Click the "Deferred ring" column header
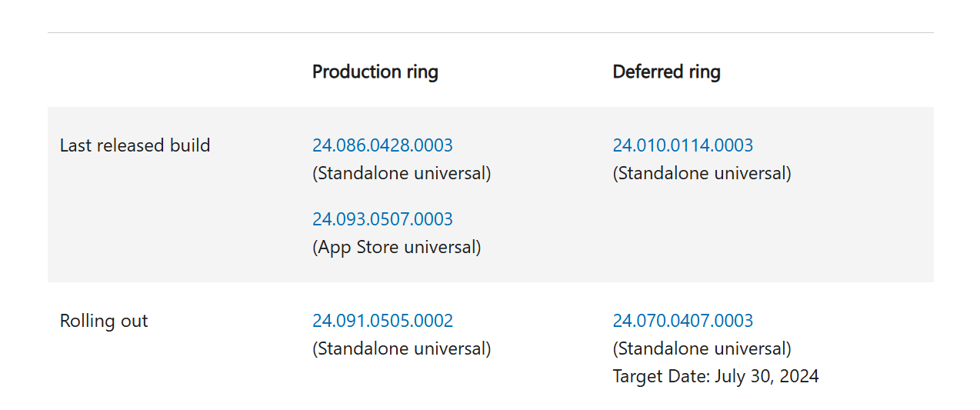The image size is (980, 410). click(x=666, y=72)
